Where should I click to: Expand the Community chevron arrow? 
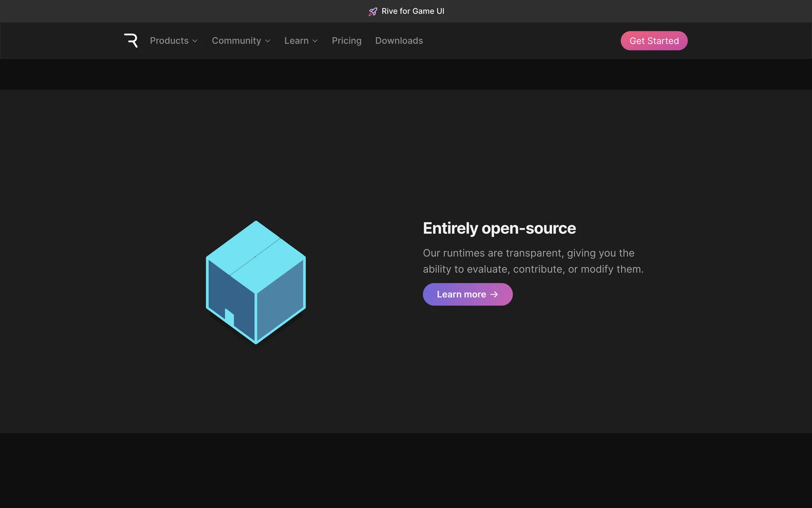(x=268, y=41)
